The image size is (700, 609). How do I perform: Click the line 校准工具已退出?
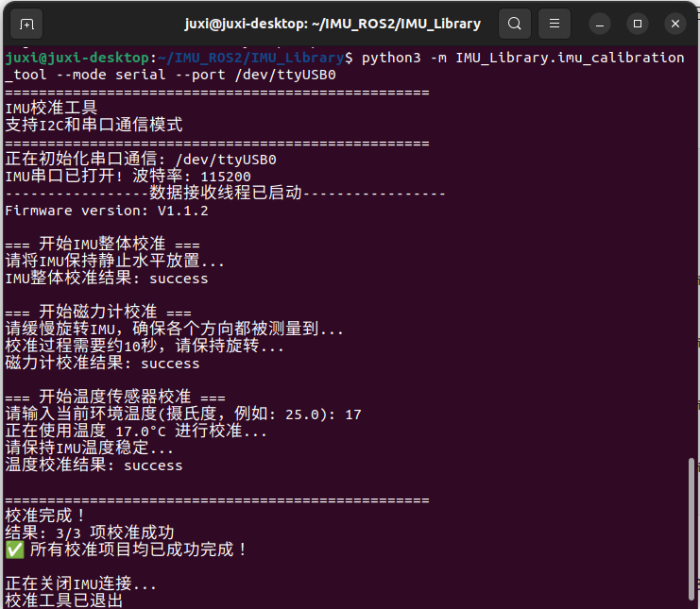point(64,601)
